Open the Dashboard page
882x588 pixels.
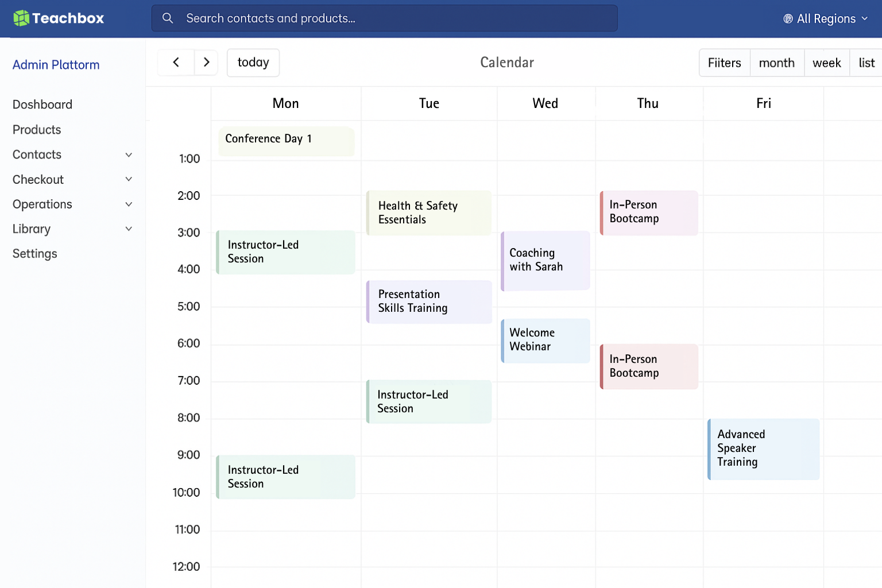tap(42, 105)
